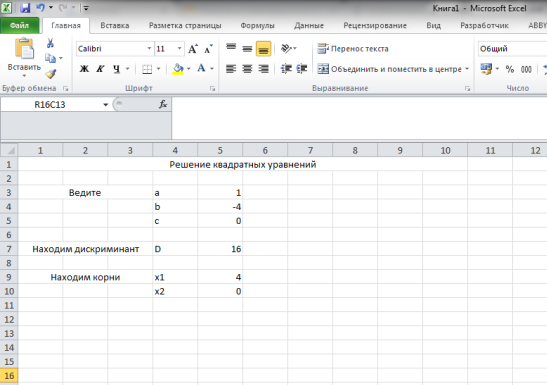Click the Increase Indent icon
Screen dimensions: 547x385
pos(302,69)
